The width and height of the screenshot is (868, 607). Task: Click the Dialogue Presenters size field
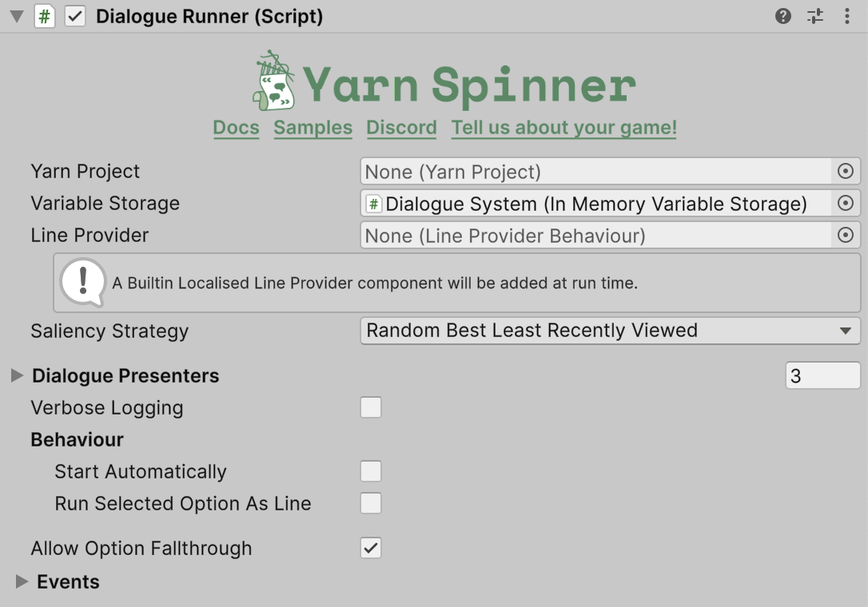coord(822,375)
